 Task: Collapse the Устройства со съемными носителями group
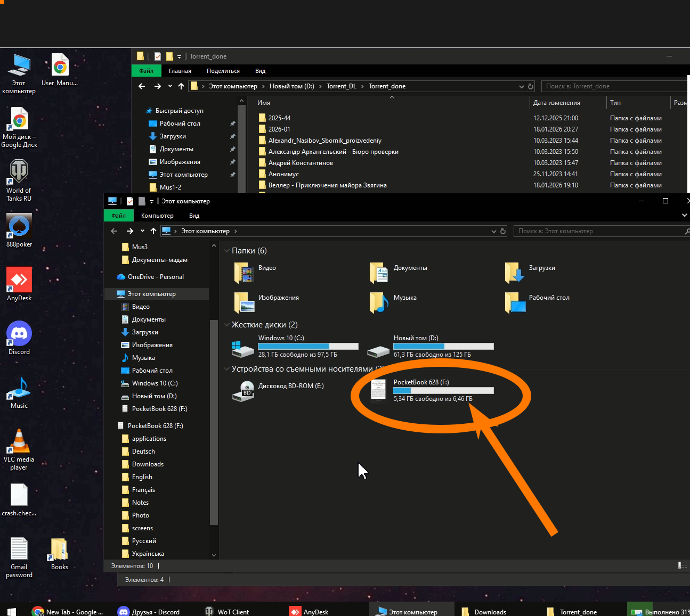(226, 369)
